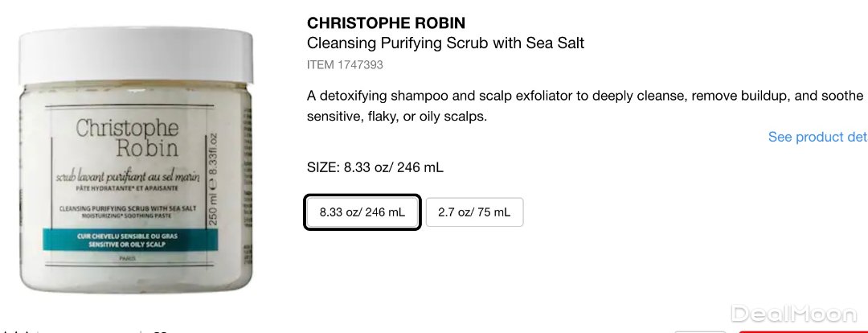Click the ITEM 1747393 number text
This screenshot has width=868, height=333.
point(345,64)
